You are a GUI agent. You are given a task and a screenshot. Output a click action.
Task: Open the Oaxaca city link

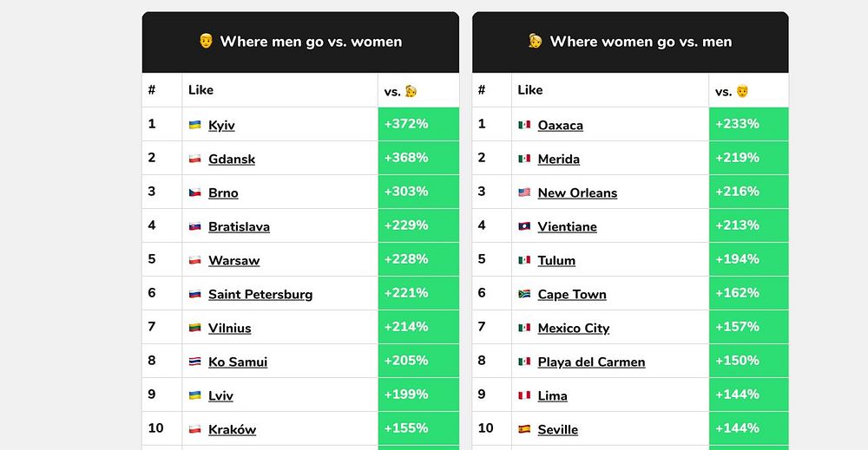coord(561,125)
